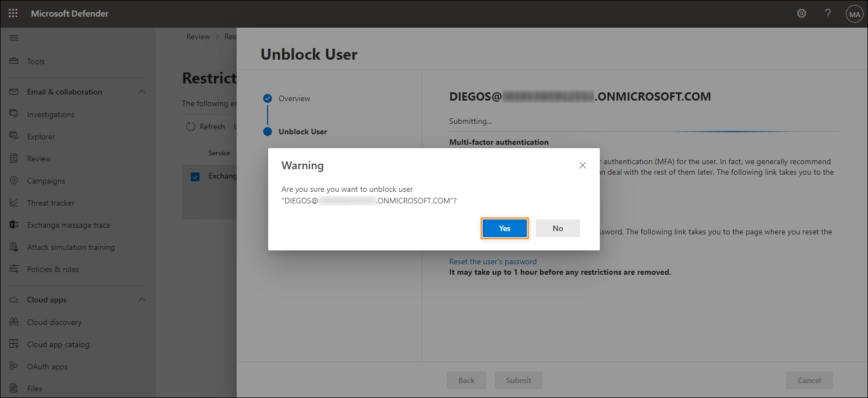Open Campaigns in the sidebar
Screen dimensions: 868x398
coord(46,181)
